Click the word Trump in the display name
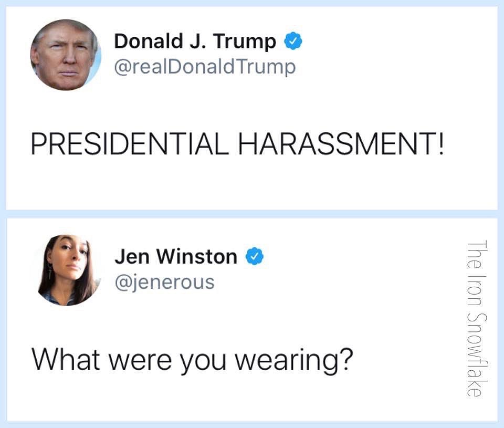This screenshot has height=428, width=504. (x=245, y=42)
